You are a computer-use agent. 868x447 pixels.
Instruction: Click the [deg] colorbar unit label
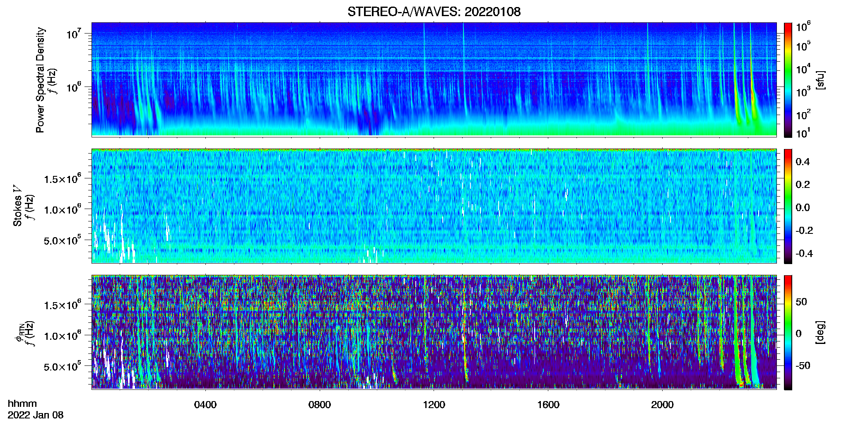820,332
